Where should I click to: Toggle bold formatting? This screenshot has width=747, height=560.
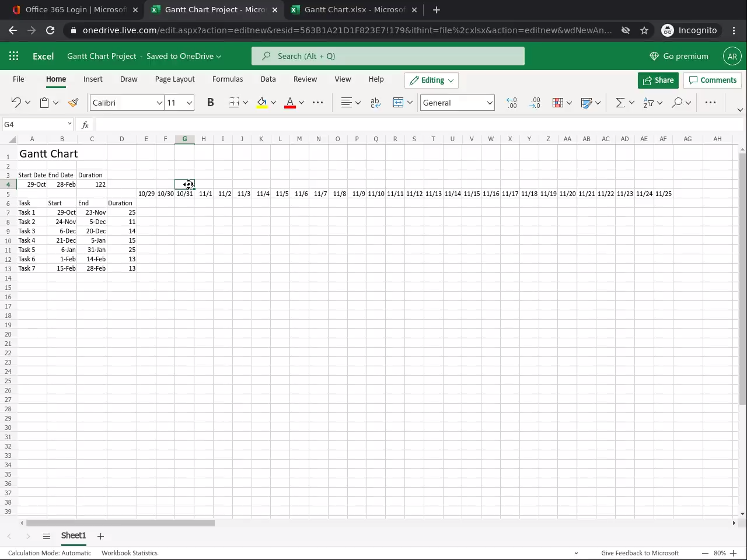(x=211, y=103)
